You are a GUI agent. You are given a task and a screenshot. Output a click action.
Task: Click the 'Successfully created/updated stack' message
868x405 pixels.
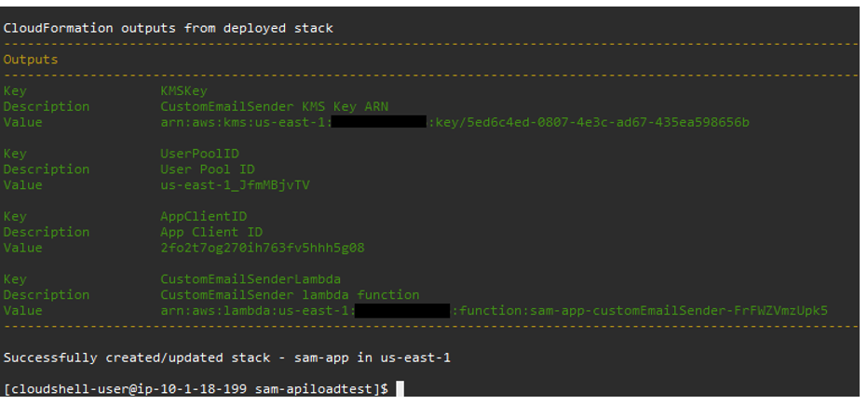[227, 358]
